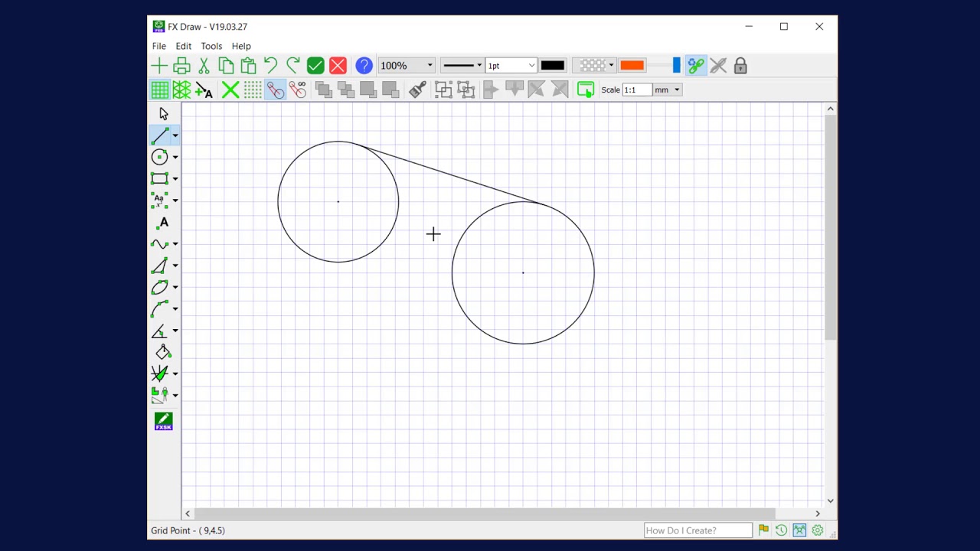Click the green plus New icon
The width and height of the screenshot is (980, 551).
[x=159, y=66]
